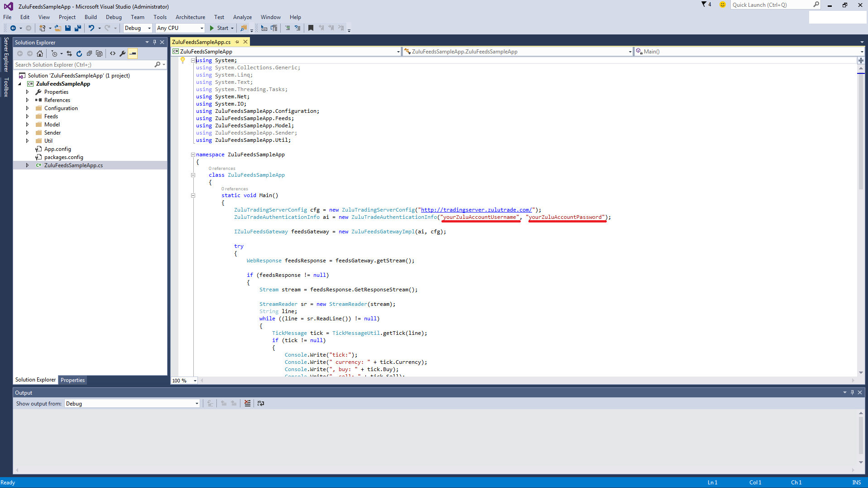Click the editor vertical scrollbar thumb
The height and width of the screenshot is (488, 868).
(x=861, y=131)
